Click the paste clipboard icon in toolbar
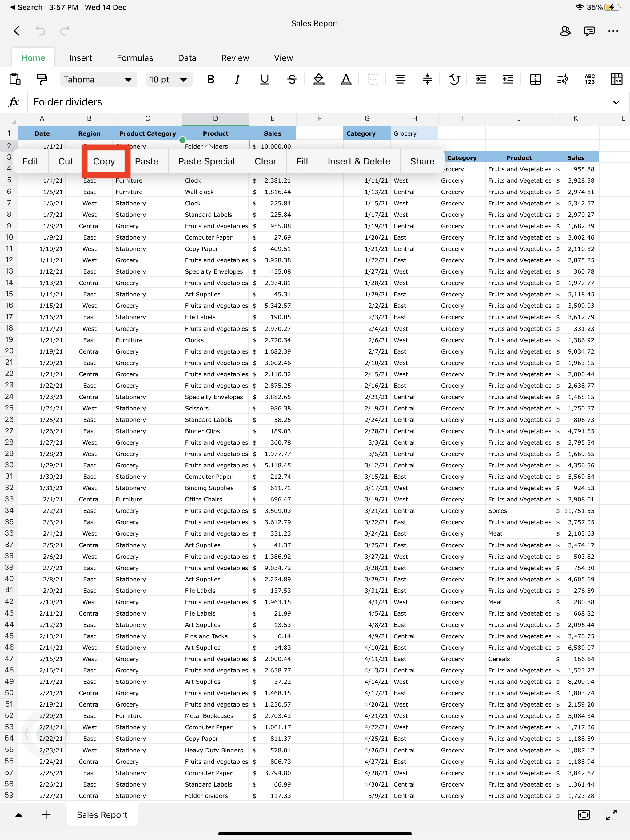 point(15,79)
